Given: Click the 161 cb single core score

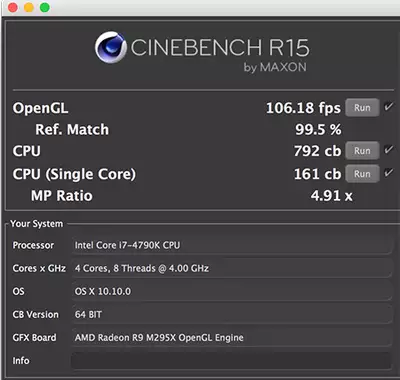Looking at the screenshot, I should point(317,174).
